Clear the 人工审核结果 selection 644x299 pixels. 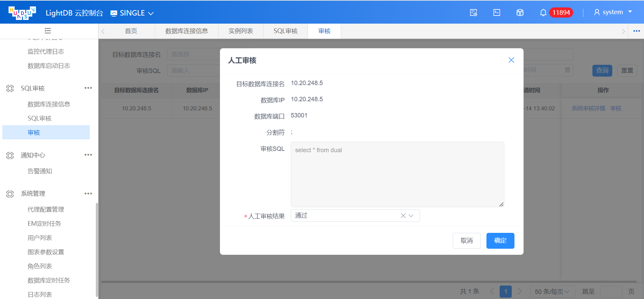pyautogui.click(x=403, y=216)
